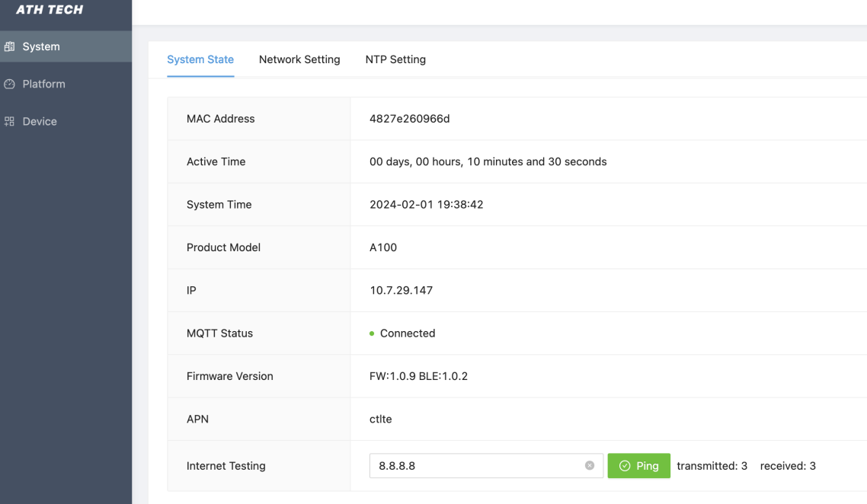The image size is (867, 504).
Task: Open the Platform menu label
Action: (x=43, y=84)
